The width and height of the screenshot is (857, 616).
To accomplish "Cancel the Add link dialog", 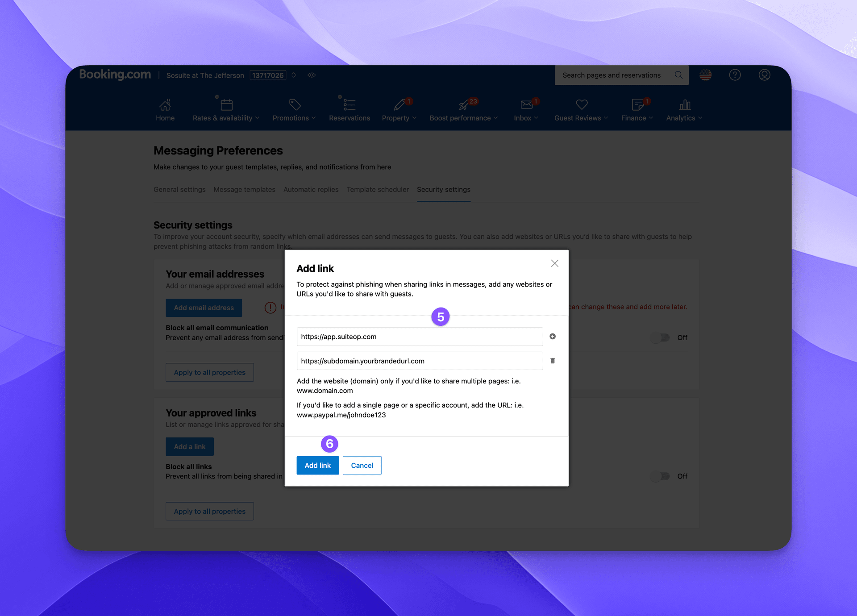I will click(x=362, y=465).
